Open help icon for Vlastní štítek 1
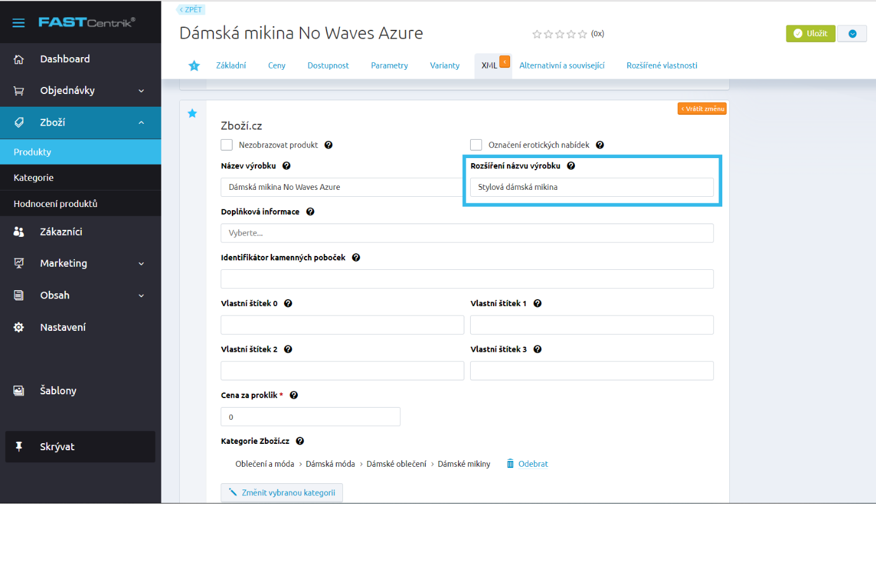This screenshot has height=588, width=876. pyautogui.click(x=537, y=304)
